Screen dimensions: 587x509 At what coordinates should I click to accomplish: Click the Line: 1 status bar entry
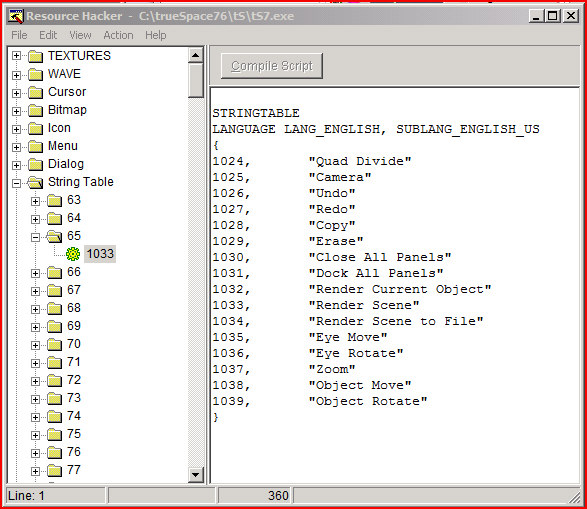(x=26, y=496)
